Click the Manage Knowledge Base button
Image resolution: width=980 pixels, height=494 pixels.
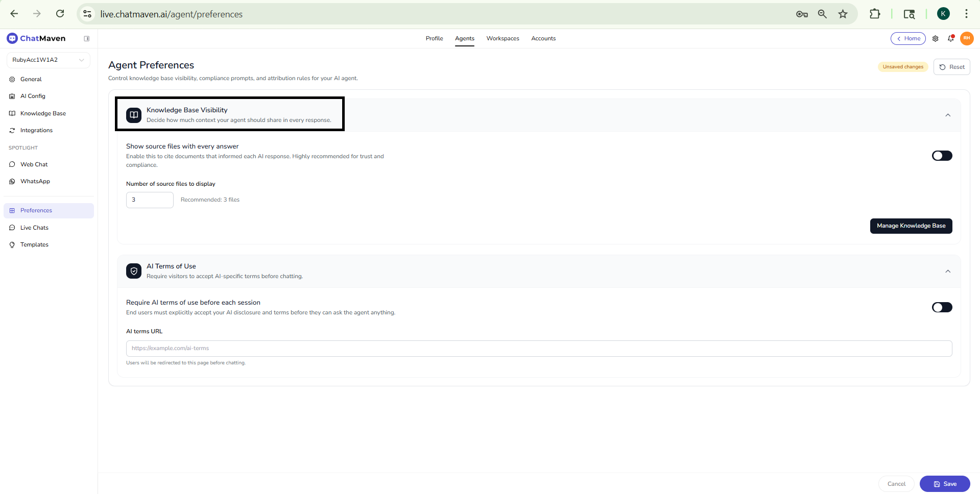[911, 226]
